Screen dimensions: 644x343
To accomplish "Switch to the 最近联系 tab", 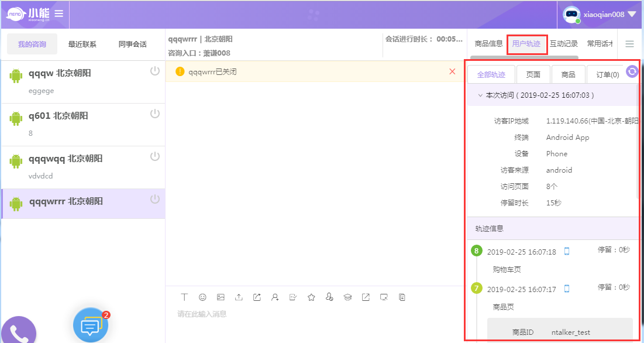I will pyautogui.click(x=82, y=44).
